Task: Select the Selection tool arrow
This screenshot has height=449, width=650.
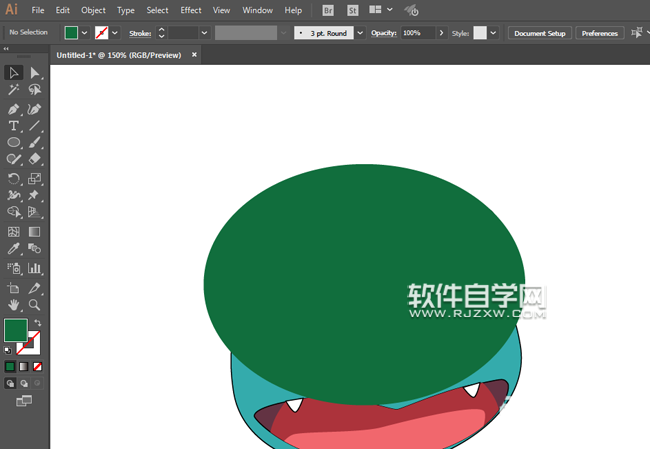Action: 14,73
